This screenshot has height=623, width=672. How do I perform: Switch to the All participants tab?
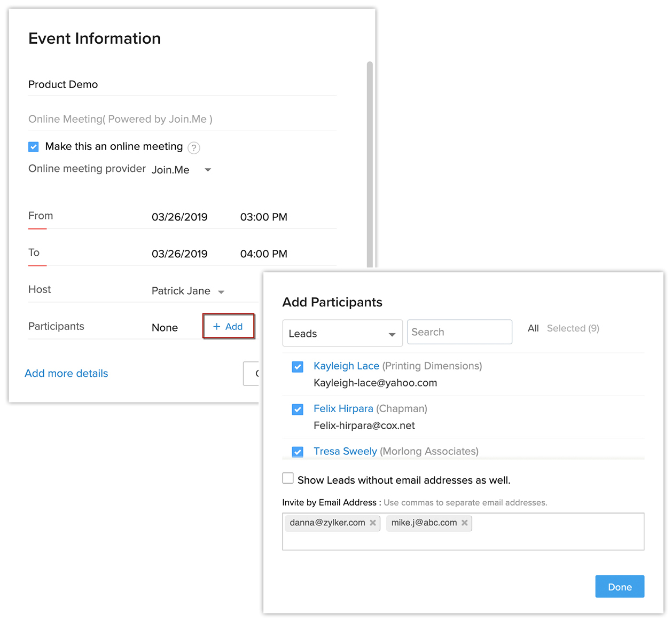533,328
